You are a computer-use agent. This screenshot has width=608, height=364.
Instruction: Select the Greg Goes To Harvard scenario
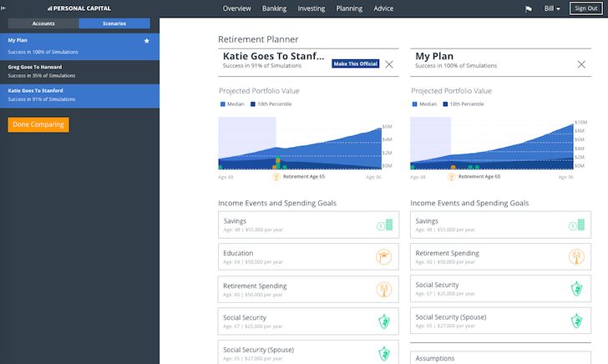pos(79,71)
